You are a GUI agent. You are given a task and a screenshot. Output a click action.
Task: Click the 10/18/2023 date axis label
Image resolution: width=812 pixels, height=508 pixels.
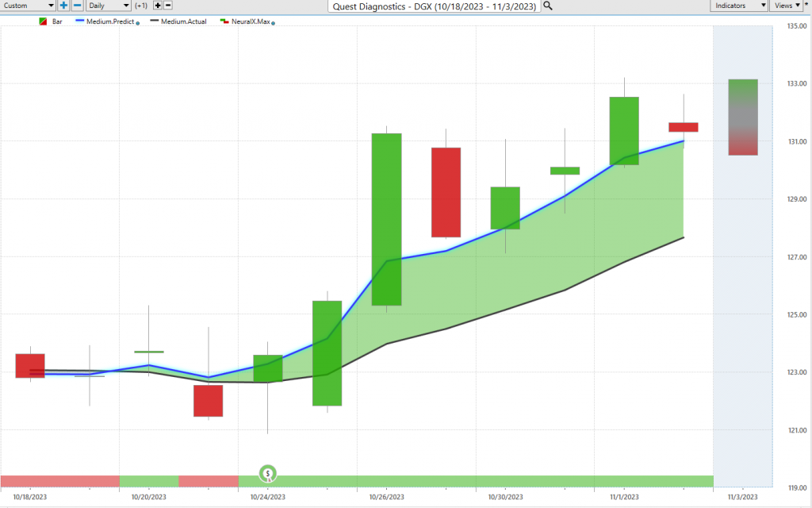(30, 497)
